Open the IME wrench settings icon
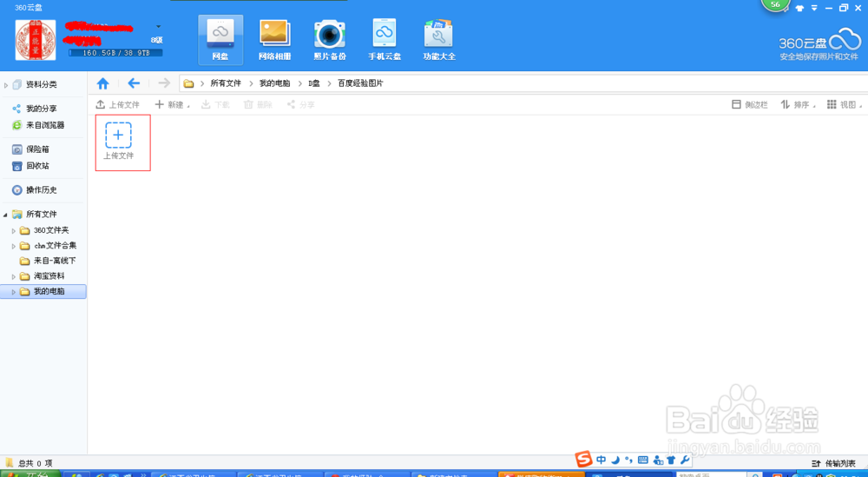The width and height of the screenshot is (868, 477). pyautogui.click(x=684, y=460)
